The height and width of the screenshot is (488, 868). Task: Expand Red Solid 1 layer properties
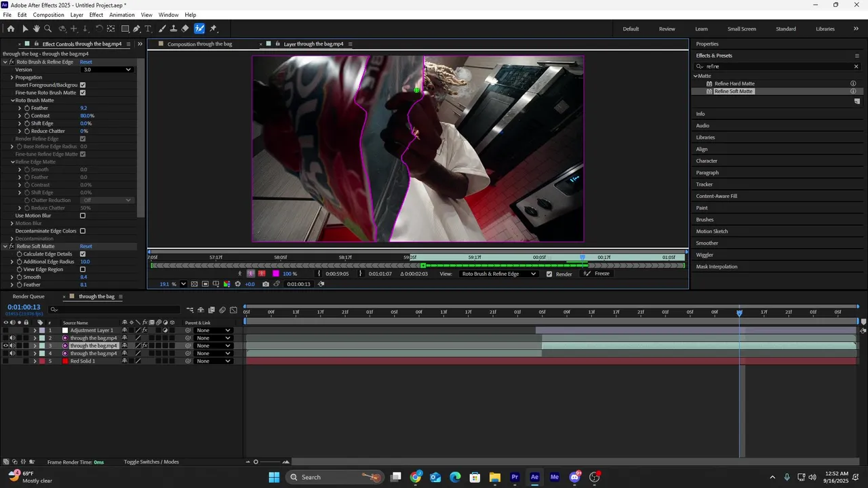[x=35, y=361]
